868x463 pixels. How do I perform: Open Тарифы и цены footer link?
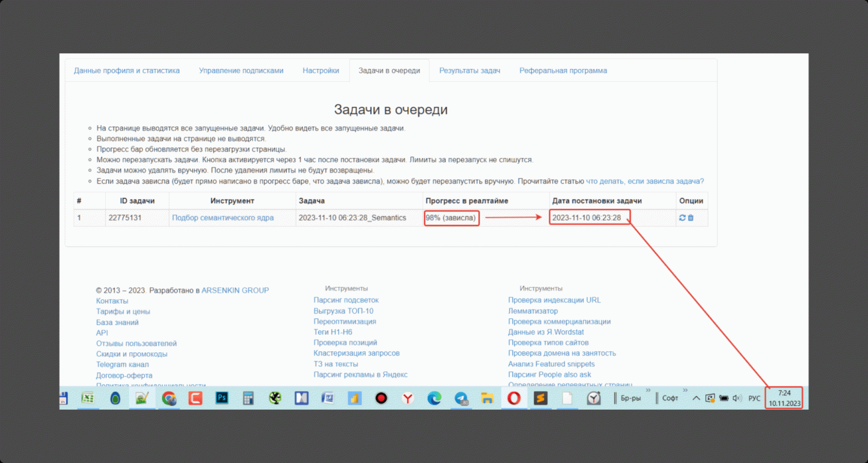[x=123, y=311]
